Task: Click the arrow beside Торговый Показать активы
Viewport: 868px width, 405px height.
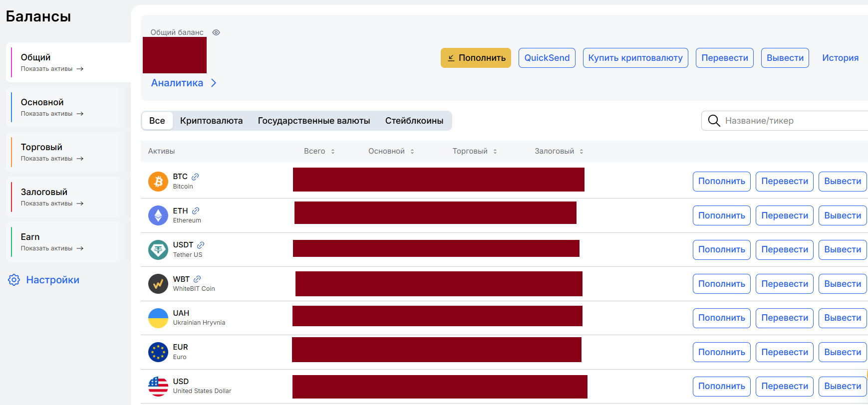Action: [80, 159]
